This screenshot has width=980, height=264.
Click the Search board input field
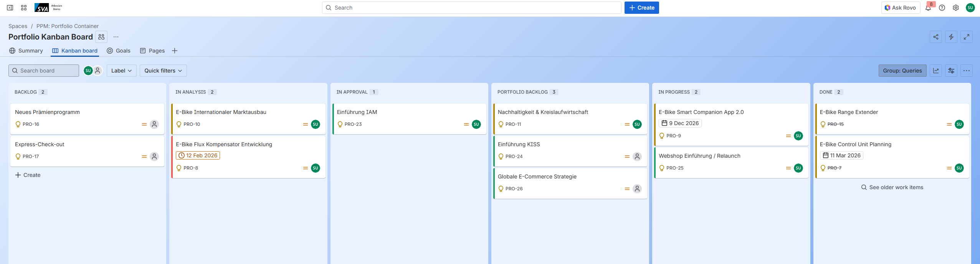tap(44, 71)
